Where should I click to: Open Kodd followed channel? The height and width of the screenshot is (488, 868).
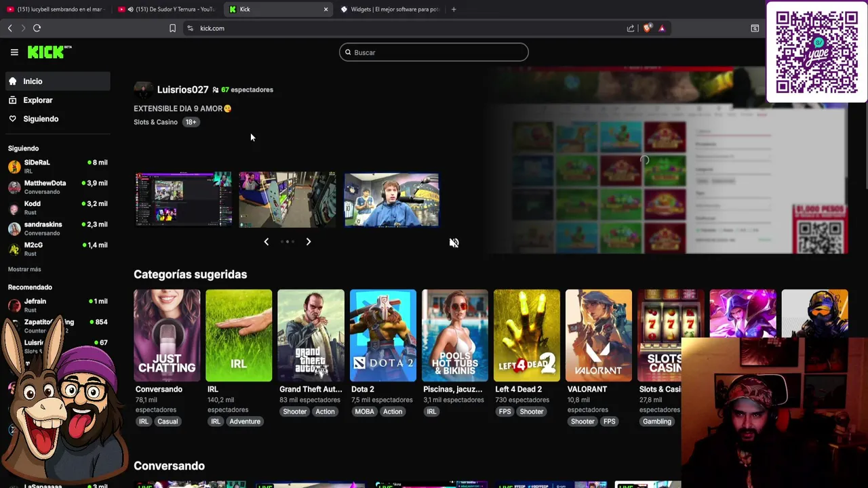[x=57, y=207]
